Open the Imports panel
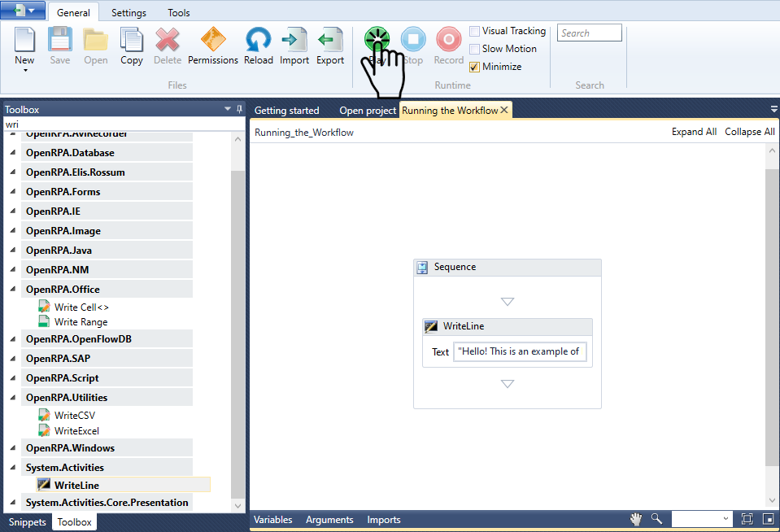The height and width of the screenshot is (532, 780). (384, 520)
